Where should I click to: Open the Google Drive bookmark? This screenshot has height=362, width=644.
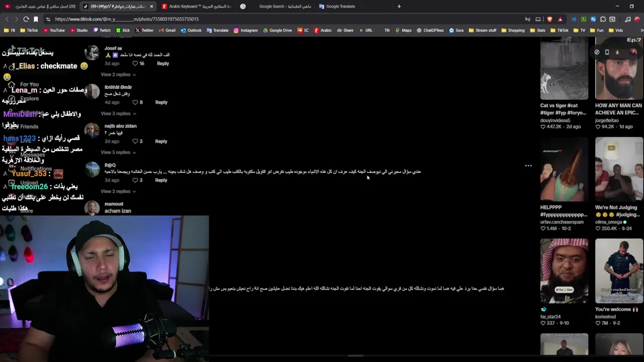277,30
